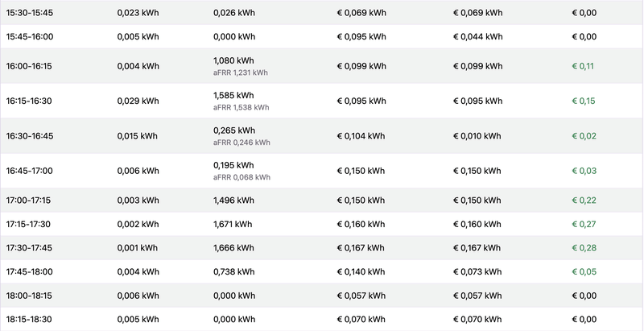Select the 17:00-17:15 time row
Image resolution: width=644 pixels, height=331 pixels.
click(322, 201)
